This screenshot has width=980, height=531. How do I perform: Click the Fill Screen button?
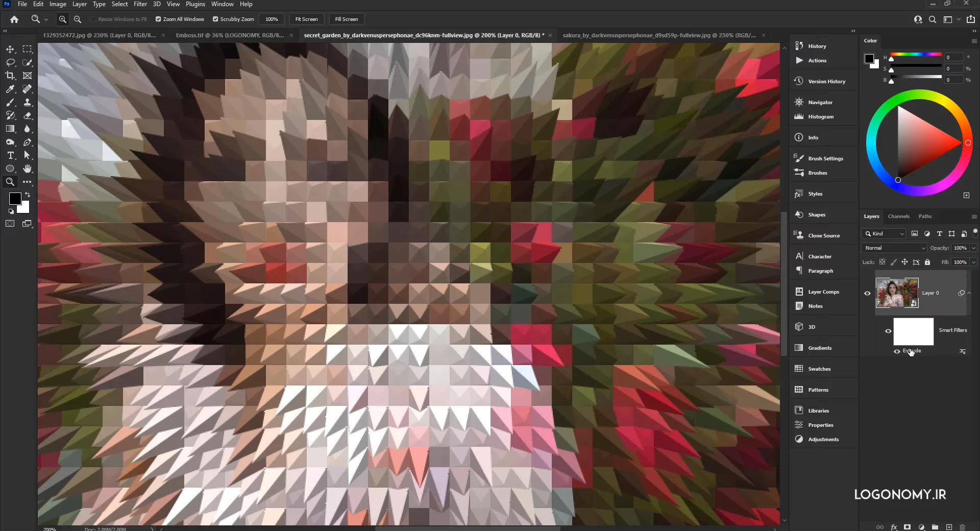[347, 19]
